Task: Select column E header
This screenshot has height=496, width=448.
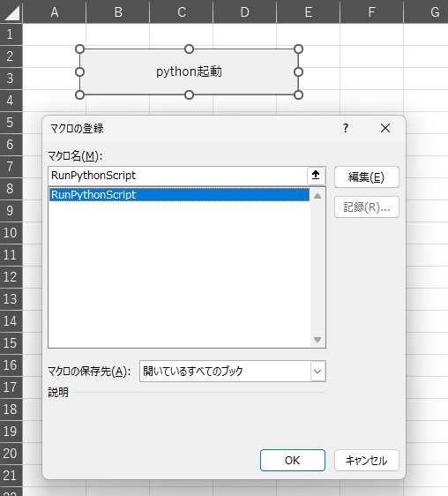Action: pos(309,12)
